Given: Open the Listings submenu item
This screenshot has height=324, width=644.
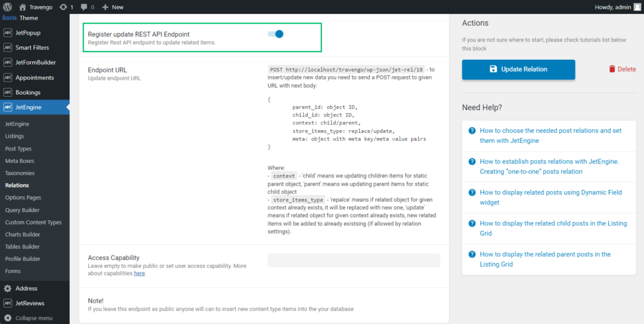Looking at the screenshot, I should [x=14, y=136].
